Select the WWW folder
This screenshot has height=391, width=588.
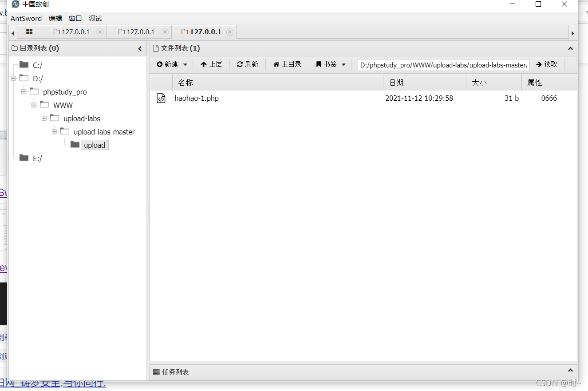63,105
